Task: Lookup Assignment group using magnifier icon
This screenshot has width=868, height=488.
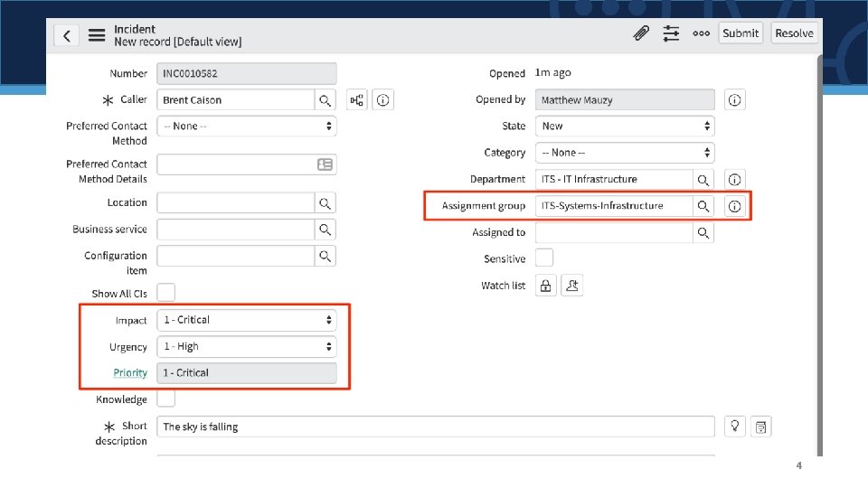Action: [703, 206]
